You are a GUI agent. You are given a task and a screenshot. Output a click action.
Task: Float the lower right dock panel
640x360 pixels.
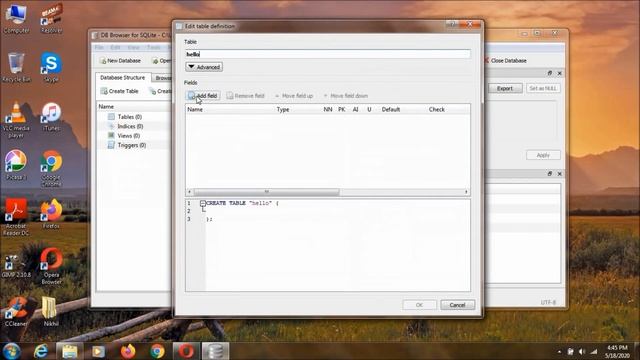(550, 174)
